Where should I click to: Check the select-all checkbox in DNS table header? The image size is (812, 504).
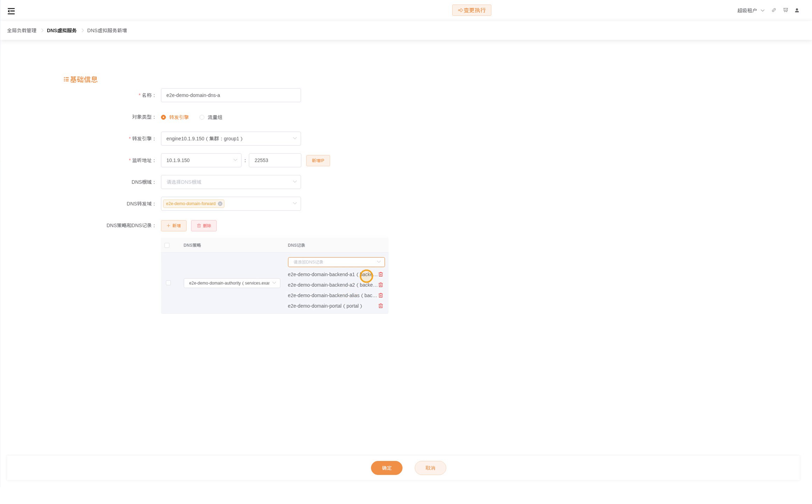(167, 245)
